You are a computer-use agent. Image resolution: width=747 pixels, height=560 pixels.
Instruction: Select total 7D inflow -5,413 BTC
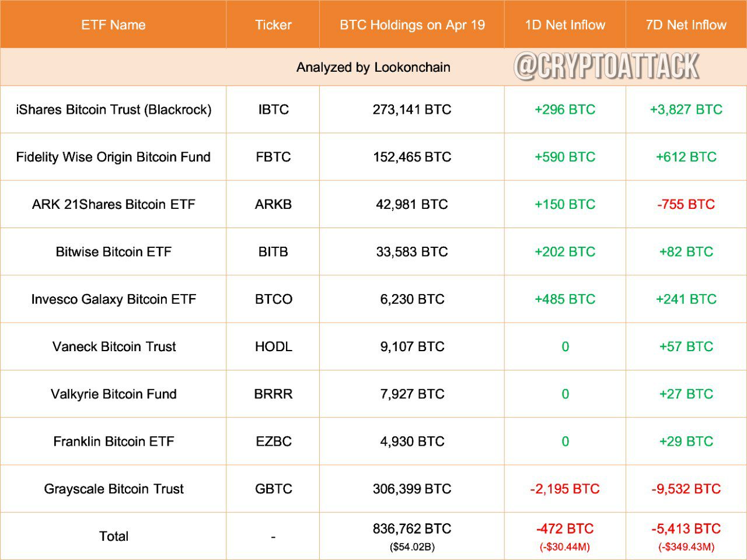(x=686, y=529)
